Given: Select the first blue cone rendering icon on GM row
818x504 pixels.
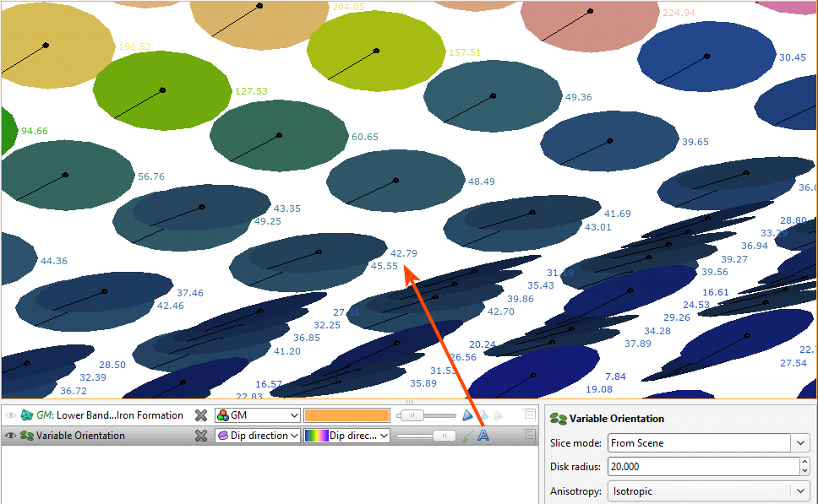Looking at the screenshot, I should (467, 415).
